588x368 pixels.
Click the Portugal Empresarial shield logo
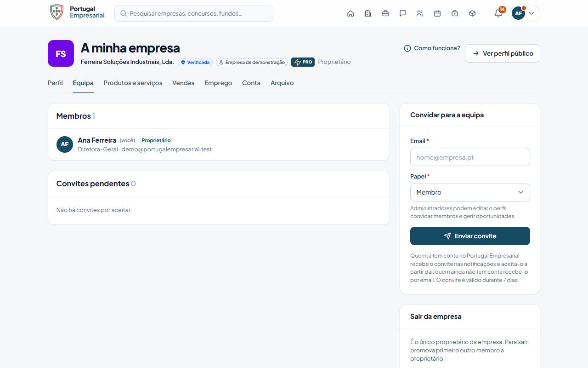coord(57,12)
